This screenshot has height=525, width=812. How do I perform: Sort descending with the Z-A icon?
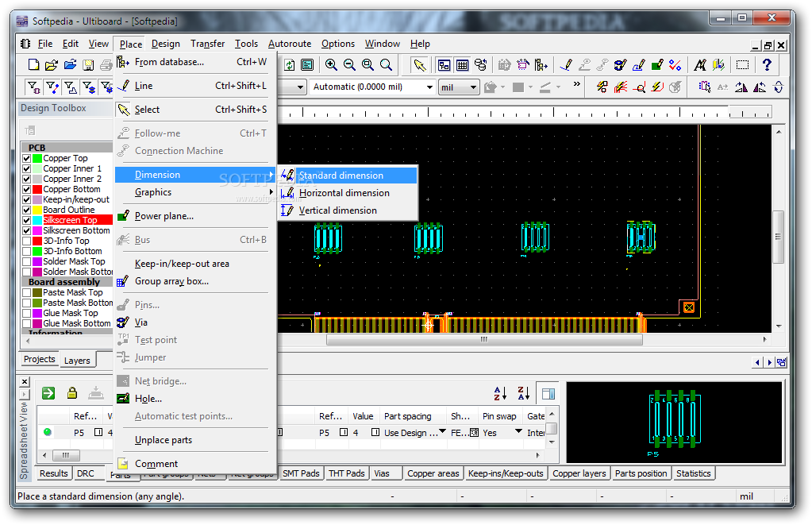pos(524,393)
